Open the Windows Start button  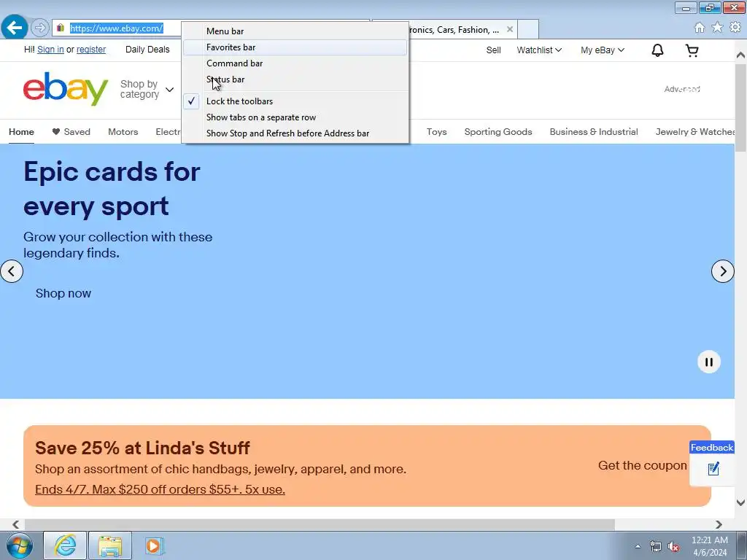pyautogui.click(x=20, y=545)
